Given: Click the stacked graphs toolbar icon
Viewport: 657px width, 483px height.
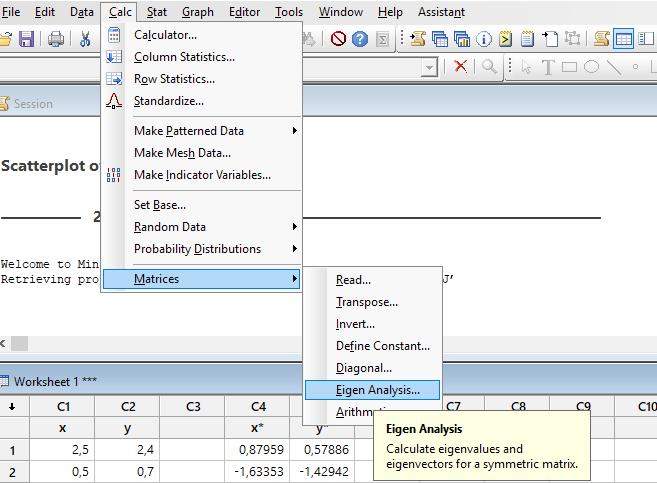Looking at the screenshot, I should [x=462, y=39].
